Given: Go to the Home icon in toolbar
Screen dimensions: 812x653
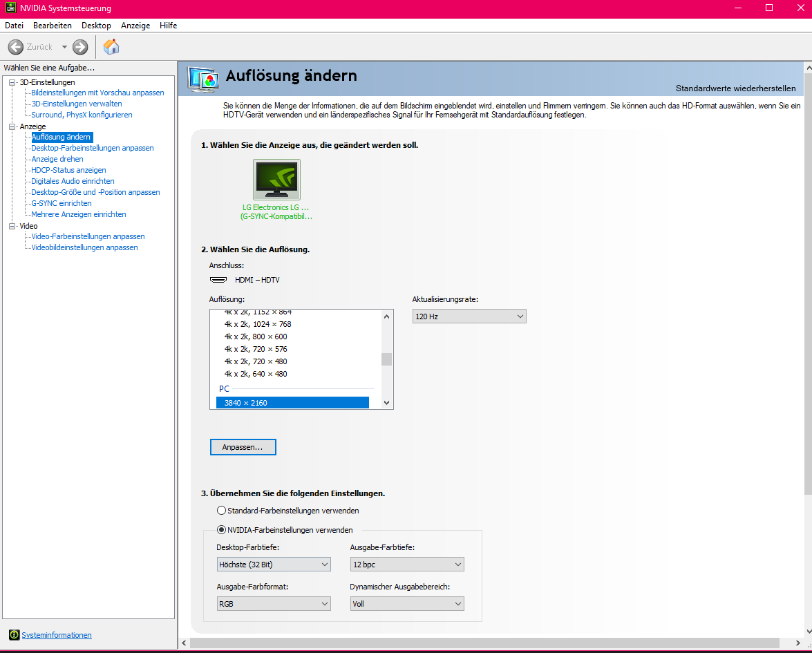Looking at the screenshot, I should coord(111,46).
